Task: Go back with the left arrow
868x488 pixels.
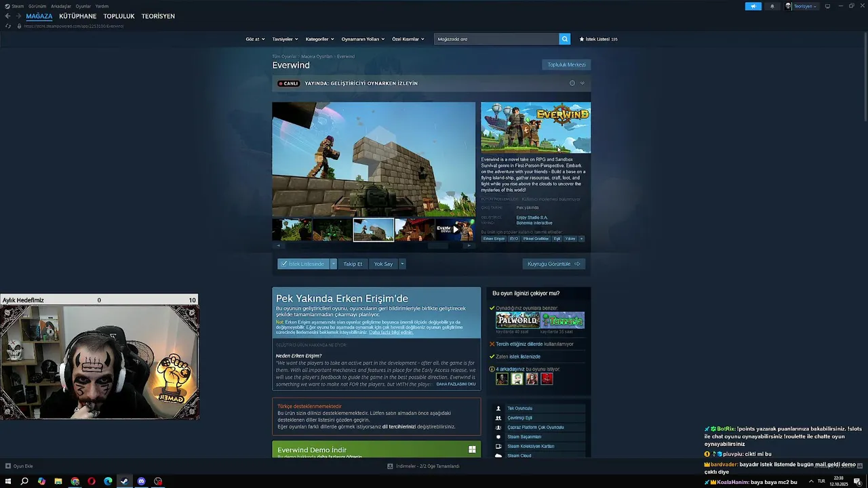Action: pyautogui.click(x=7, y=16)
